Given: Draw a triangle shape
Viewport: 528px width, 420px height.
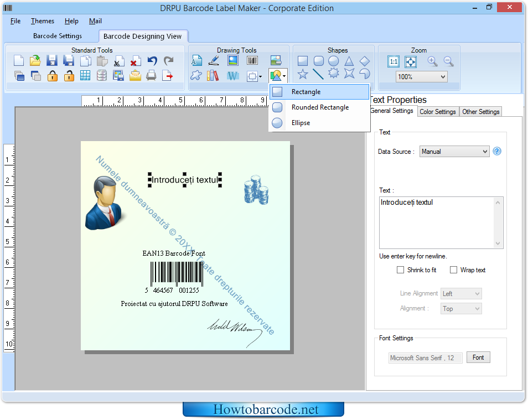Looking at the screenshot, I should click(349, 61).
